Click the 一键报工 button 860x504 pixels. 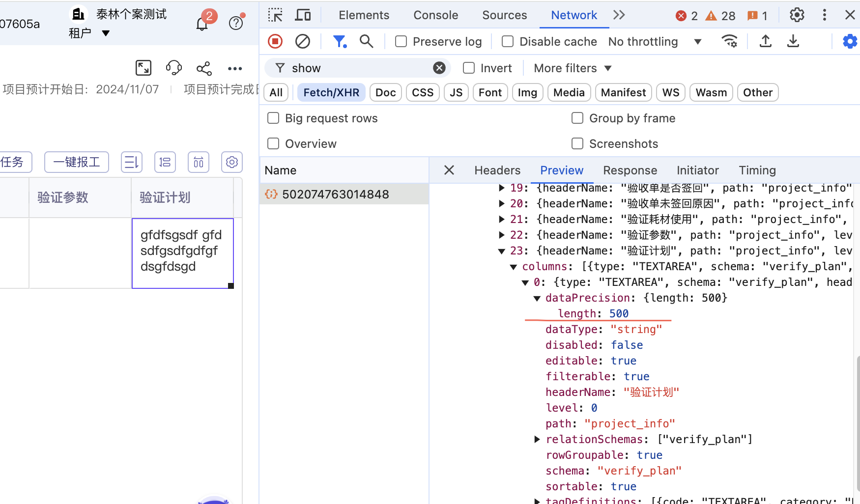click(x=77, y=162)
